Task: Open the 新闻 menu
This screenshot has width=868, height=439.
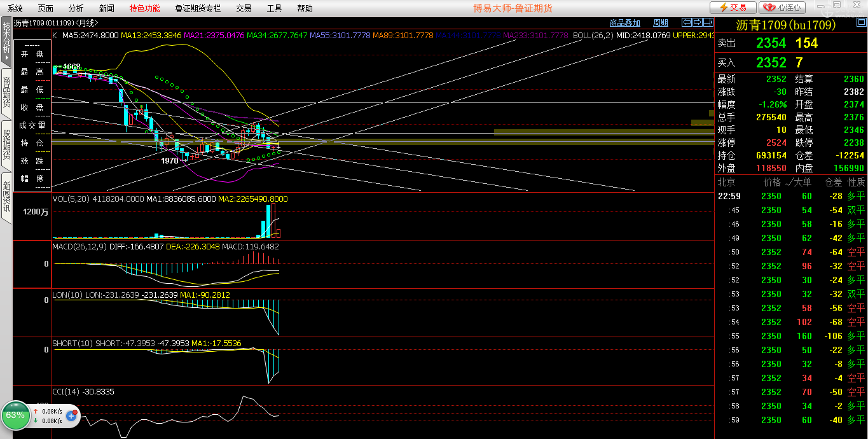Action: [x=107, y=8]
